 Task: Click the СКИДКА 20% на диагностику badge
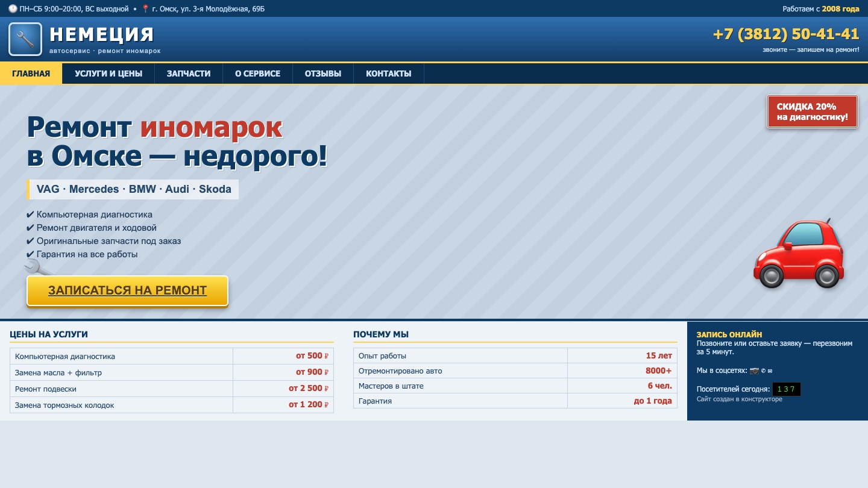[813, 111]
